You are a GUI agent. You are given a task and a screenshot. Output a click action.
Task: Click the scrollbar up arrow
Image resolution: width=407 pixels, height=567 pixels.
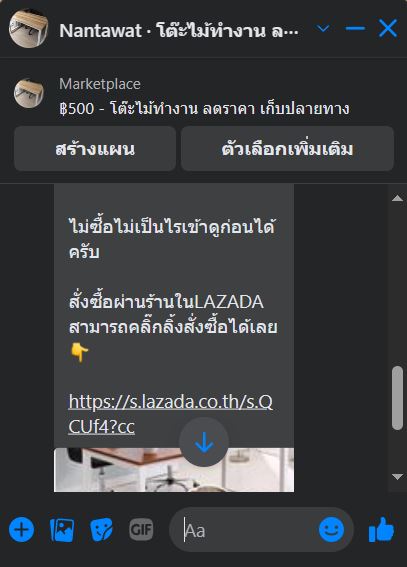[x=397, y=198]
